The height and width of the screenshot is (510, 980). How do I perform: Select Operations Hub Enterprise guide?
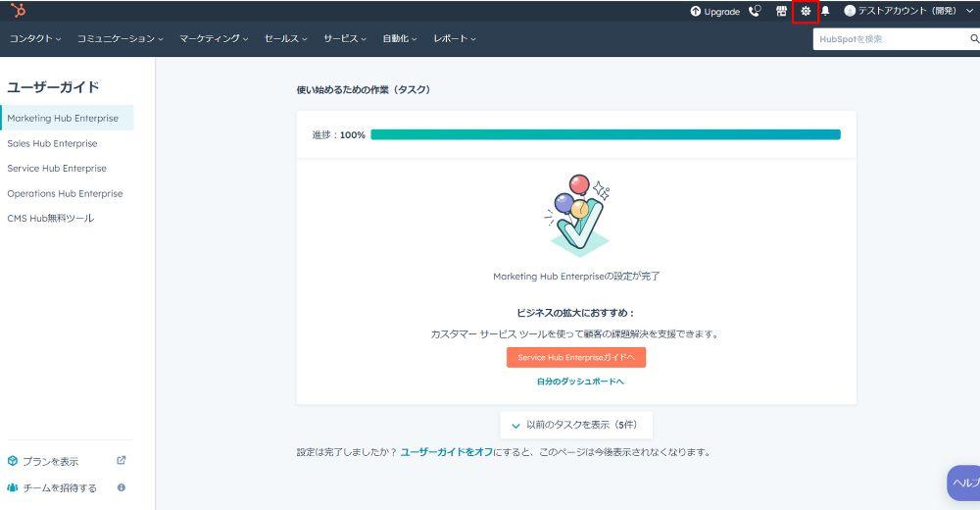click(x=67, y=193)
